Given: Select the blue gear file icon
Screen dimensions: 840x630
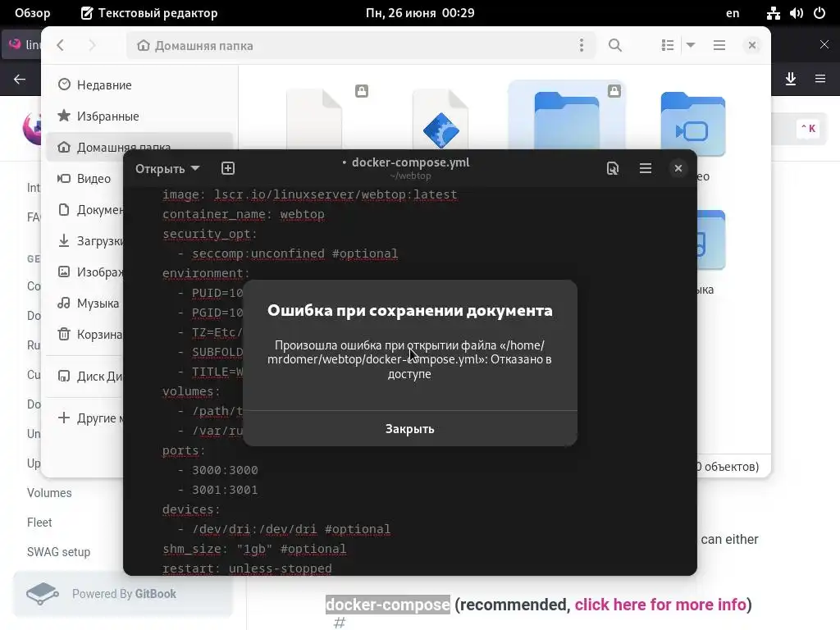Looking at the screenshot, I should 441,120.
